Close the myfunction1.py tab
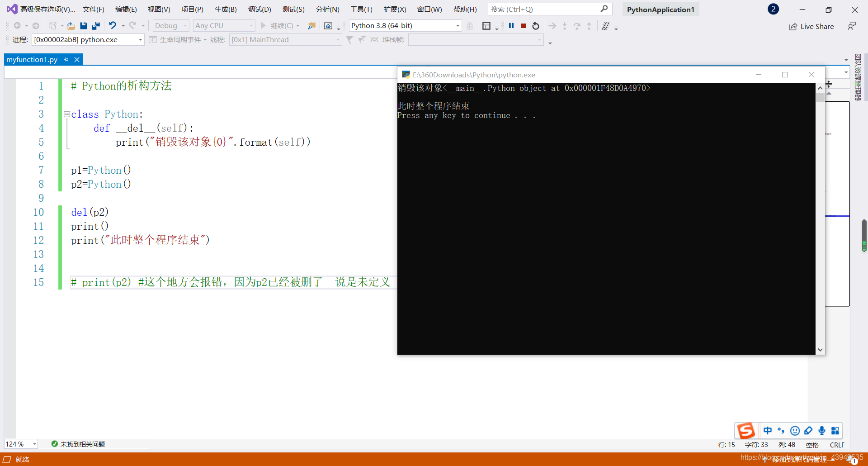 click(x=77, y=60)
